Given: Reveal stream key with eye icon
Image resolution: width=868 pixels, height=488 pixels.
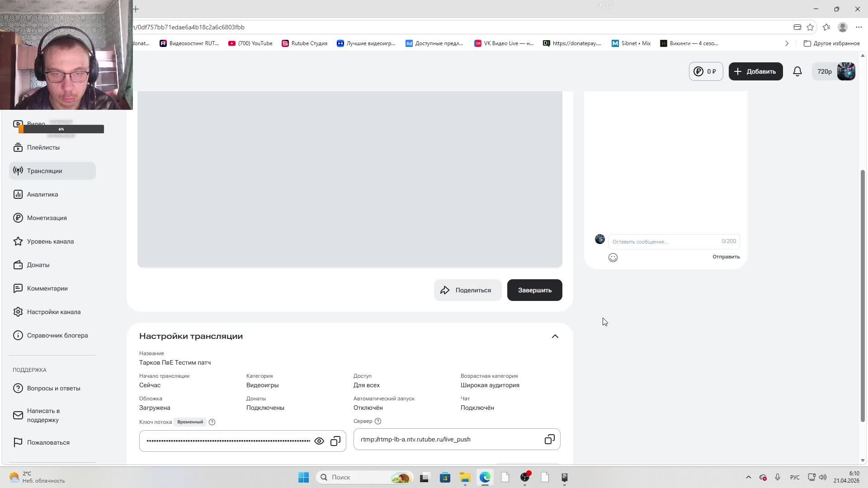Looking at the screenshot, I should point(319,441).
